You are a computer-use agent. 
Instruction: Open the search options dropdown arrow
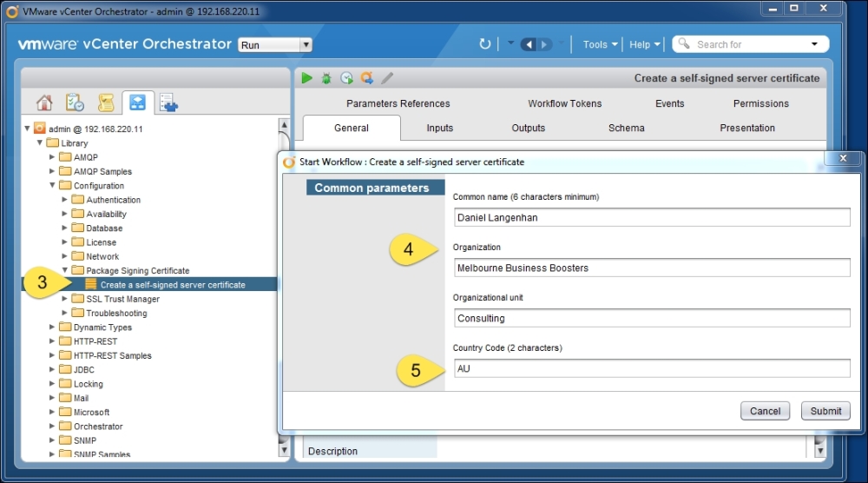[x=814, y=43]
